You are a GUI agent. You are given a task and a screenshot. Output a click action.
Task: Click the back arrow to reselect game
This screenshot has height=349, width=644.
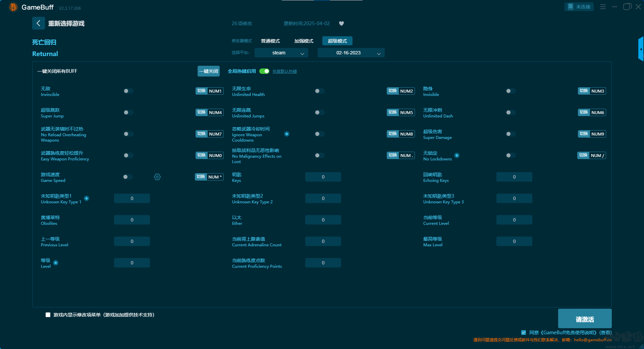[38, 23]
